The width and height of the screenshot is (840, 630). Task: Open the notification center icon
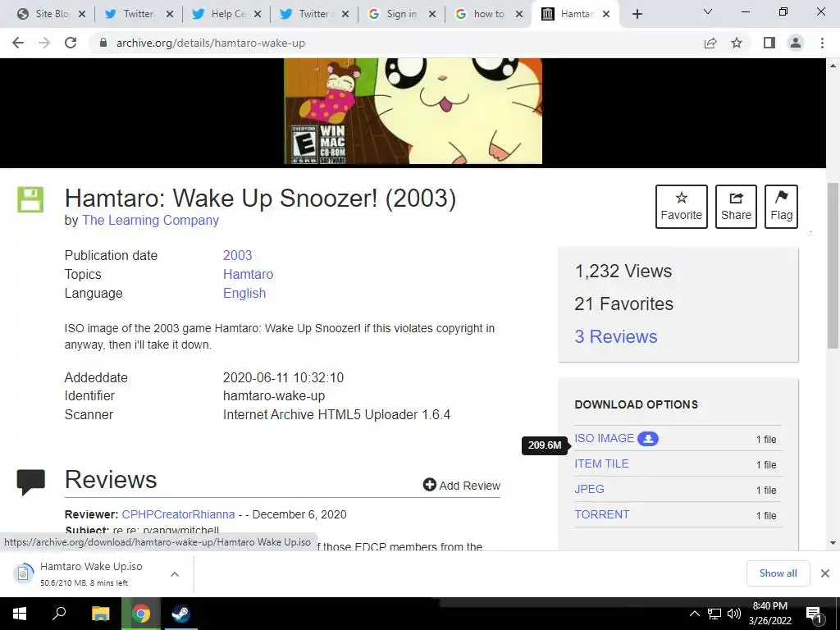tap(814, 614)
